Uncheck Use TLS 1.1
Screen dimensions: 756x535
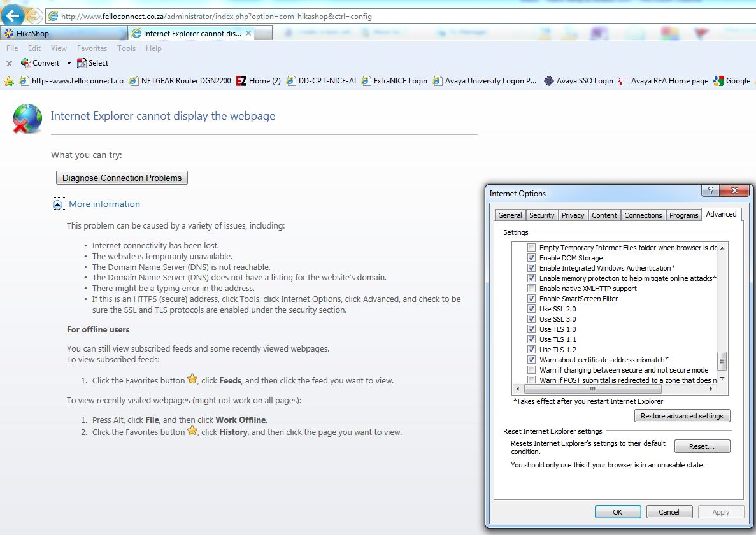pos(531,339)
